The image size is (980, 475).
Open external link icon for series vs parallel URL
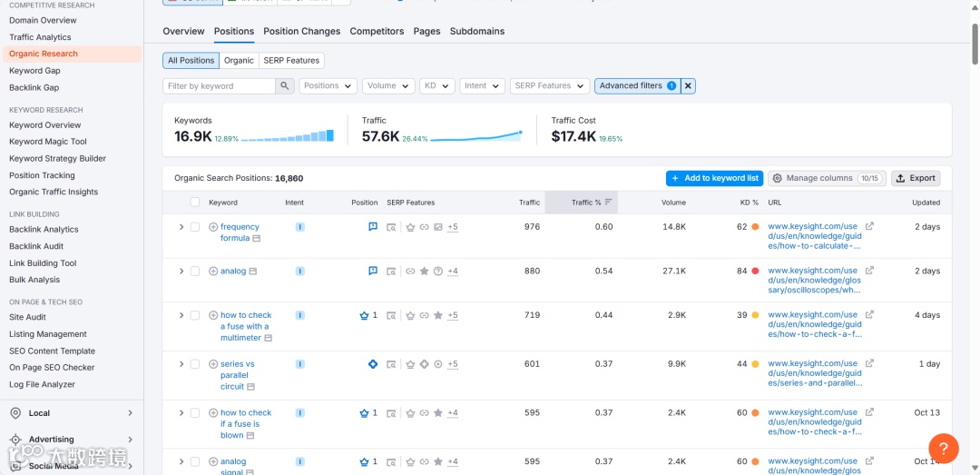[x=869, y=363]
